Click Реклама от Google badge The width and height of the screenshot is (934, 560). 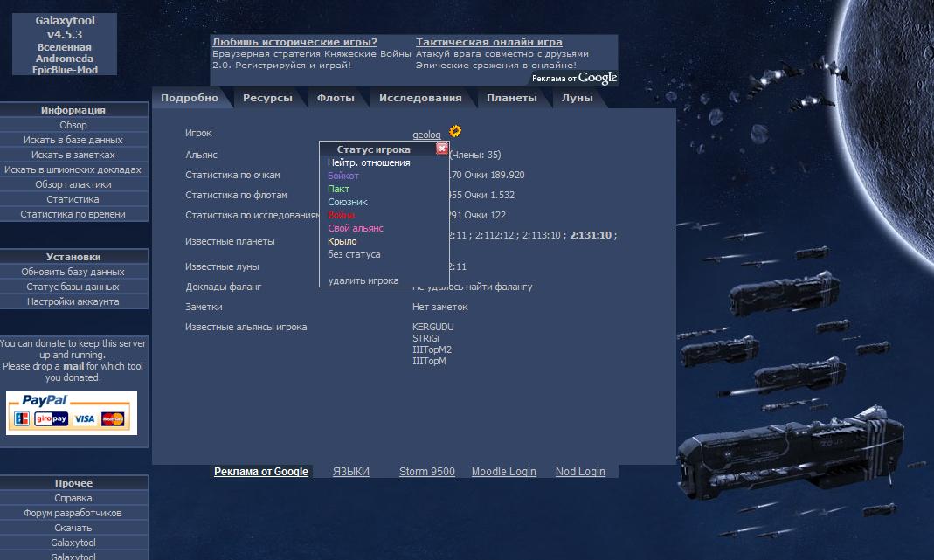click(x=574, y=78)
